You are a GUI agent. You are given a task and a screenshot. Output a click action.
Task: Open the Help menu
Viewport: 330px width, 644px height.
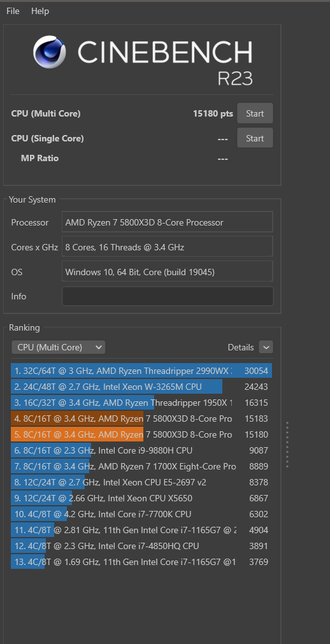coord(40,11)
